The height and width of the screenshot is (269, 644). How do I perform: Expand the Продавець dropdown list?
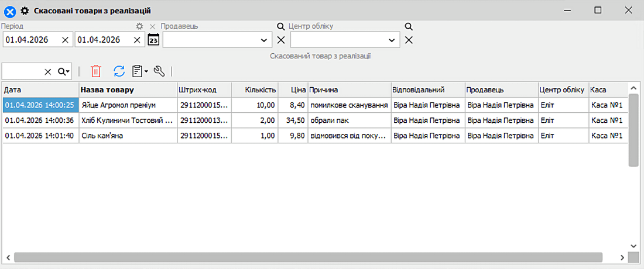click(263, 40)
